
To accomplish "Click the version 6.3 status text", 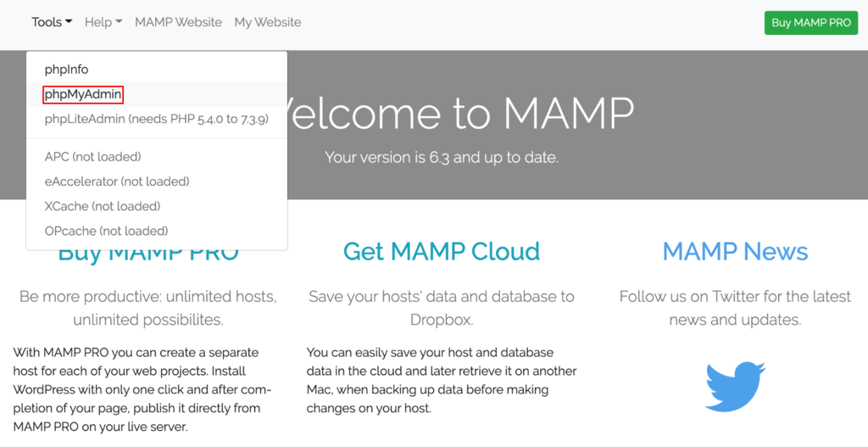I will (x=442, y=157).
